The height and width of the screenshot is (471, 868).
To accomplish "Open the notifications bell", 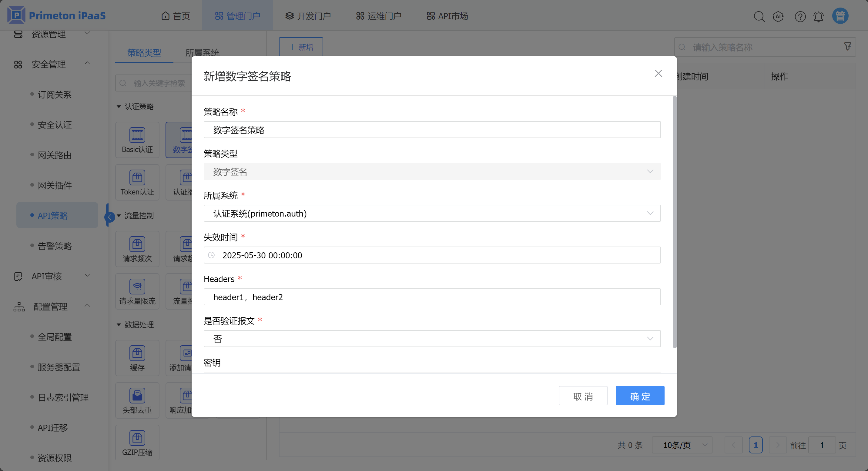I will tap(819, 16).
